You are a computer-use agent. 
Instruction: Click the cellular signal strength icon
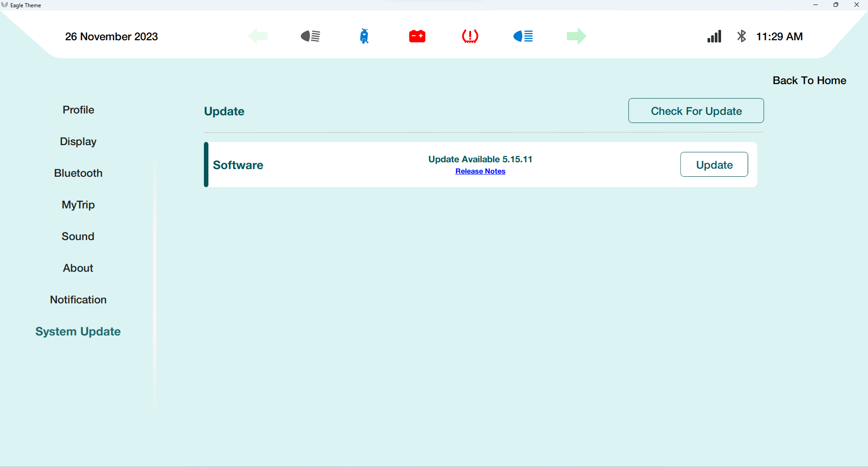pos(714,36)
